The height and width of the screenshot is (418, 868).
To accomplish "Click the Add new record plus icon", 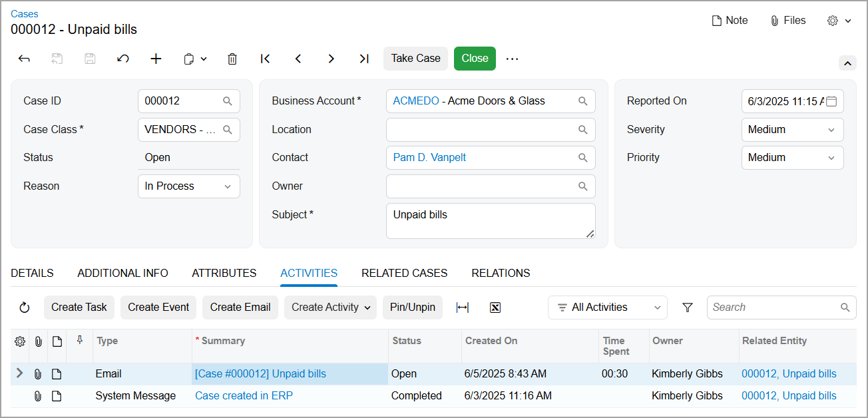I will pos(156,59).
